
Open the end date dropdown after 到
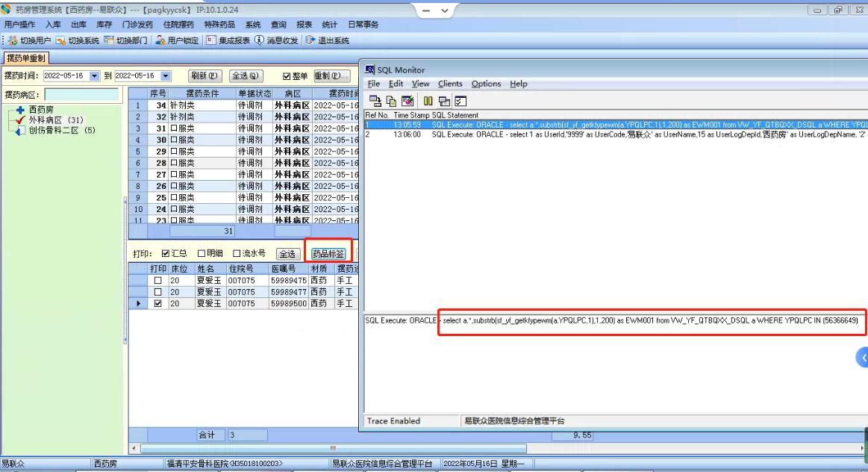(165, 76)
